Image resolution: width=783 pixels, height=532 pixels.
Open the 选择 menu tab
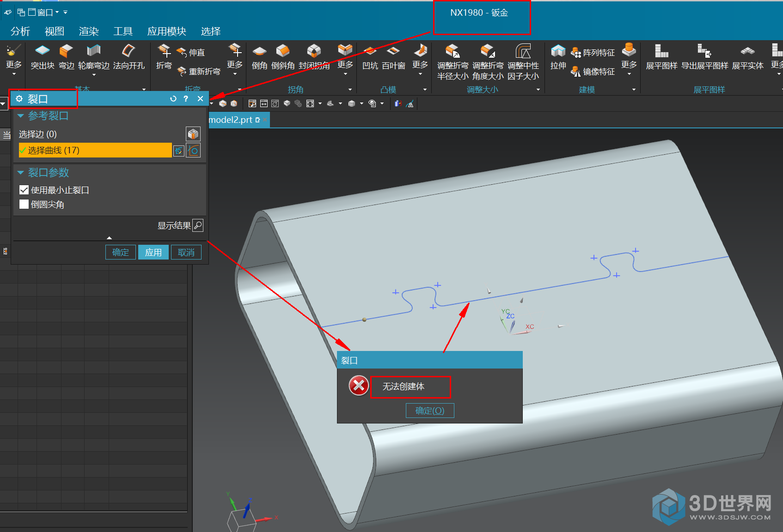pos(211,31)
